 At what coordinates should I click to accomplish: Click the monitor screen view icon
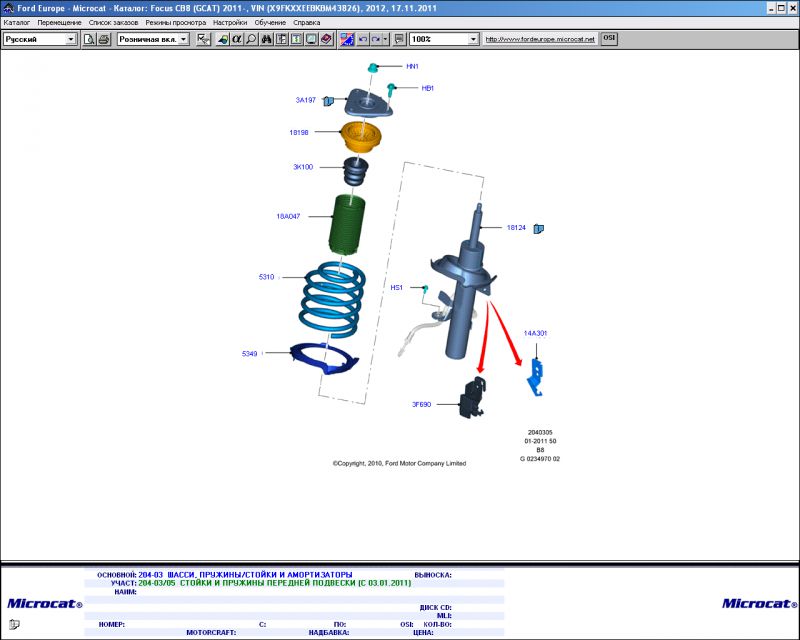[311, 39]
